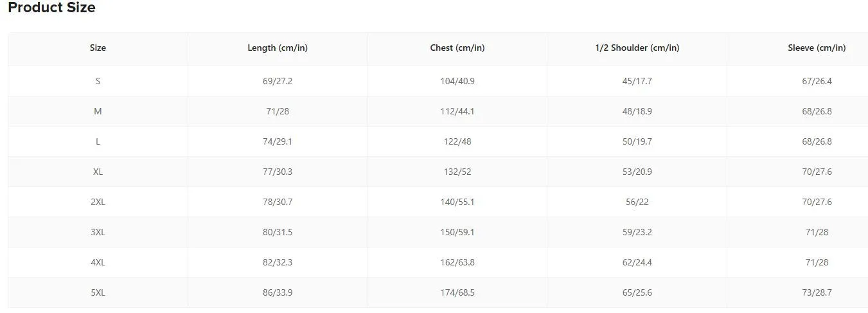Image resolution: width=868 pixels, height=313 pixels.
Task: Select the L size row label
Action: (98, 141)
